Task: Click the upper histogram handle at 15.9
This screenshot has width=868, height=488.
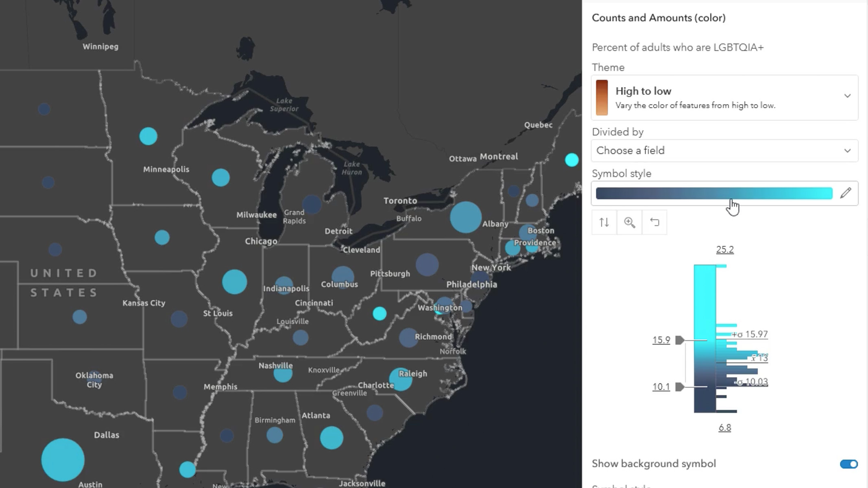Action: click(679, 340)
